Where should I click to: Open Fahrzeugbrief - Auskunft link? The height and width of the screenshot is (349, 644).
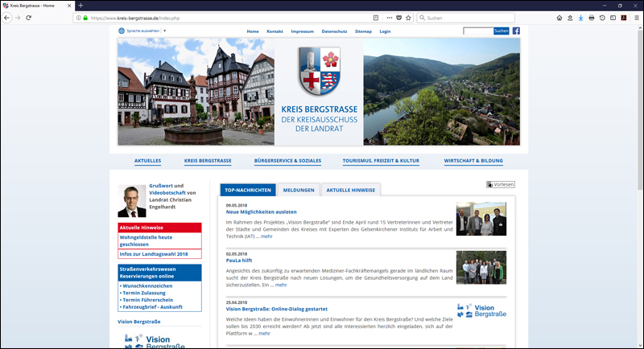[152, 306]
